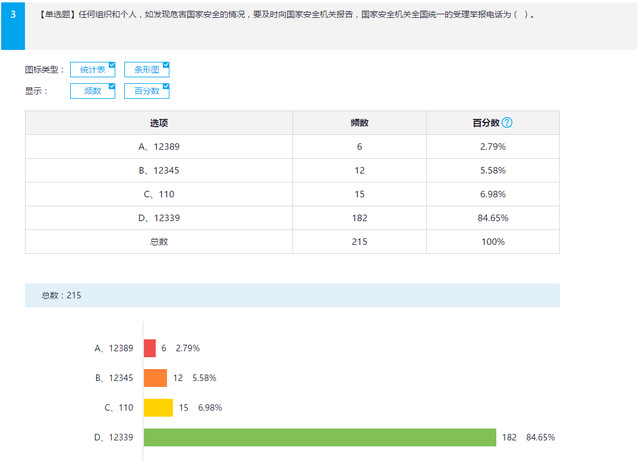Click the 84.65% cell in the table
Image resolution: width=639 pixels, height=462 pixels.
click(x=492, y=218)
